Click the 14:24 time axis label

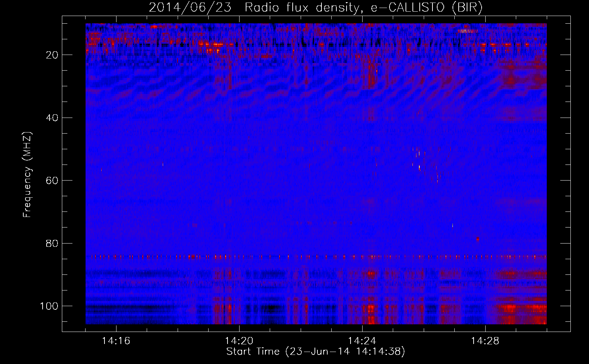362,341
